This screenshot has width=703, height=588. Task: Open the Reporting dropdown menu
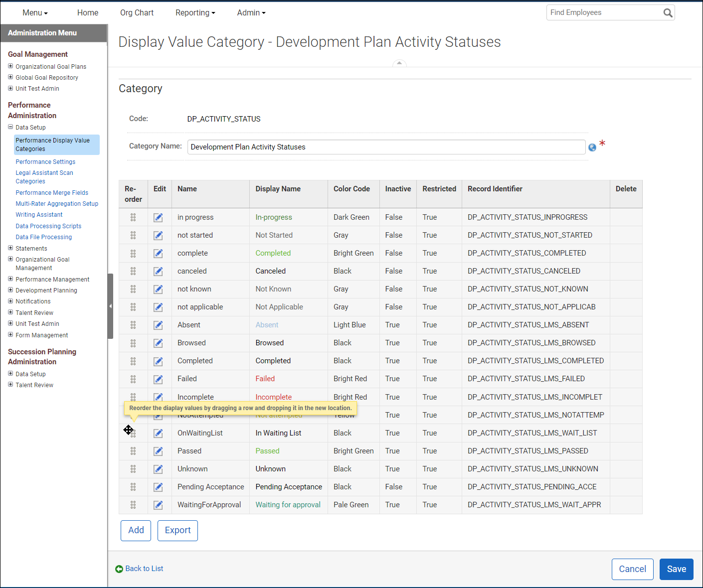(195, 12)
